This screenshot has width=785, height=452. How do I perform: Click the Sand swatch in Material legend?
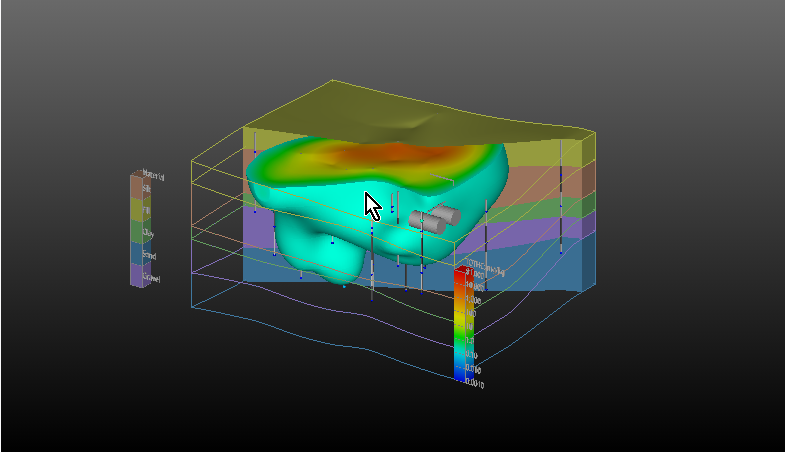(x=136, y=254)
